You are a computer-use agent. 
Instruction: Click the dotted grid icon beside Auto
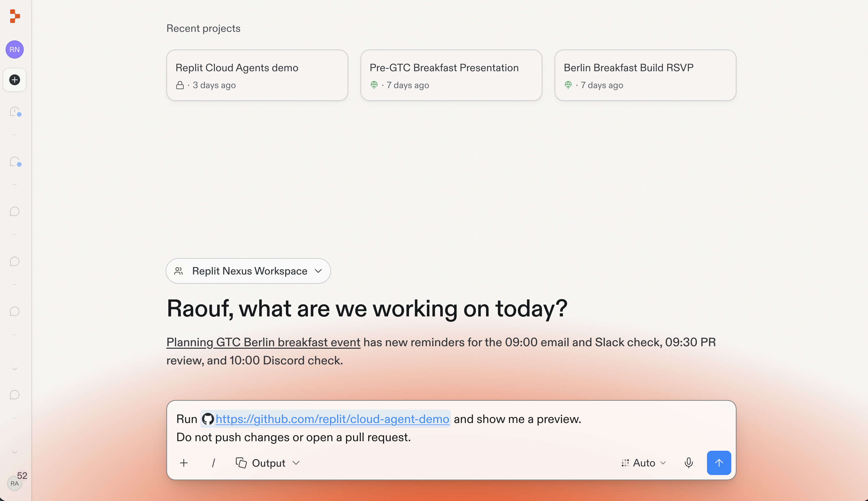click(x=625, y=463)
